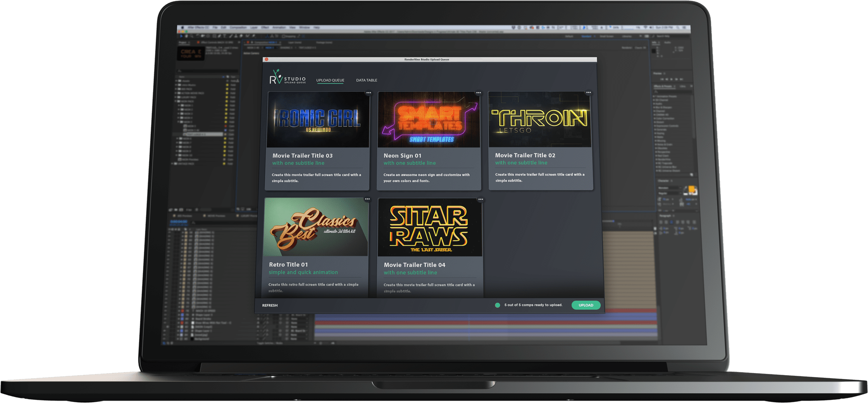Open the Apple menu in the menu bar
This screenshot has width=868, height=403.
tap(182, 28)
